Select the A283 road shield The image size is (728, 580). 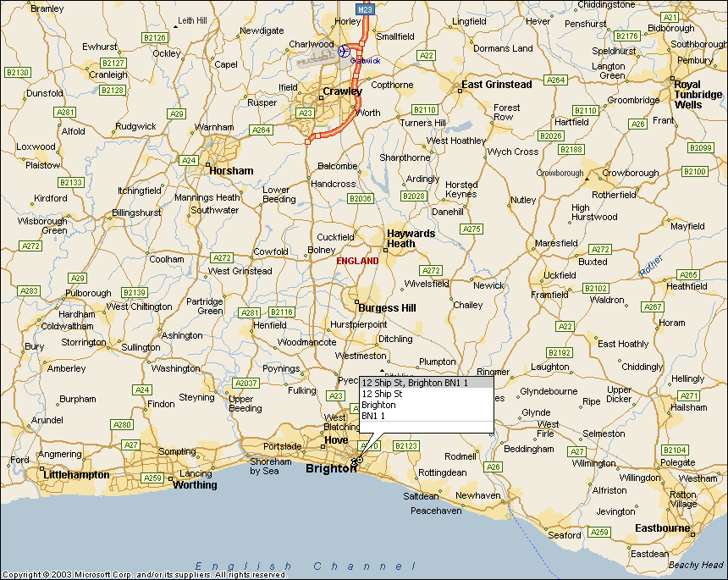click(30, 290)
